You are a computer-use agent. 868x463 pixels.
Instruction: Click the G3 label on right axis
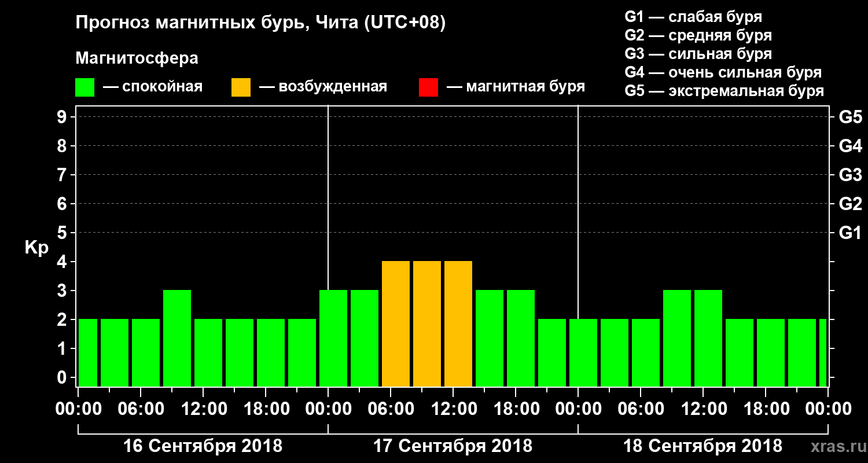tap(850, 175)
